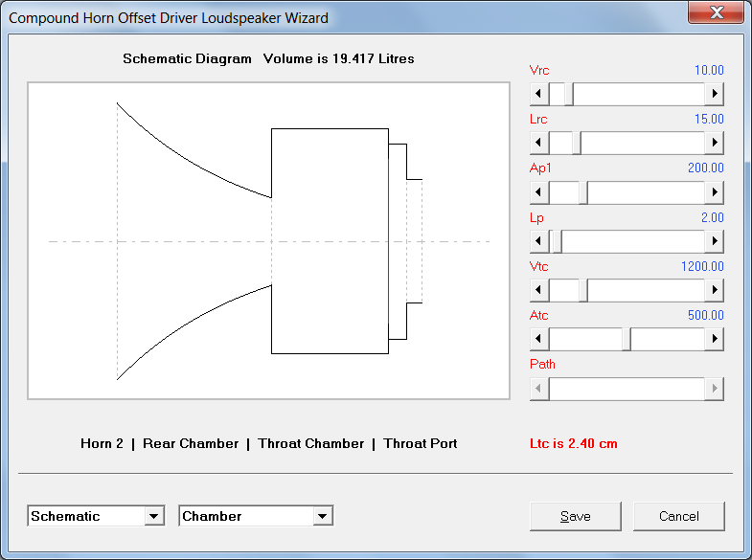This screenshot has height=560, width=752.
Task: Click the left arrow of the Vtc slider
Action: (x=539, y=290)
